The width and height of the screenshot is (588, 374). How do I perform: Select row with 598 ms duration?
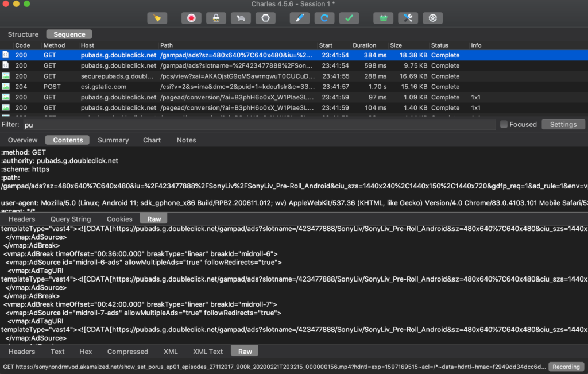pyautogui.click(x=294, y=65)
